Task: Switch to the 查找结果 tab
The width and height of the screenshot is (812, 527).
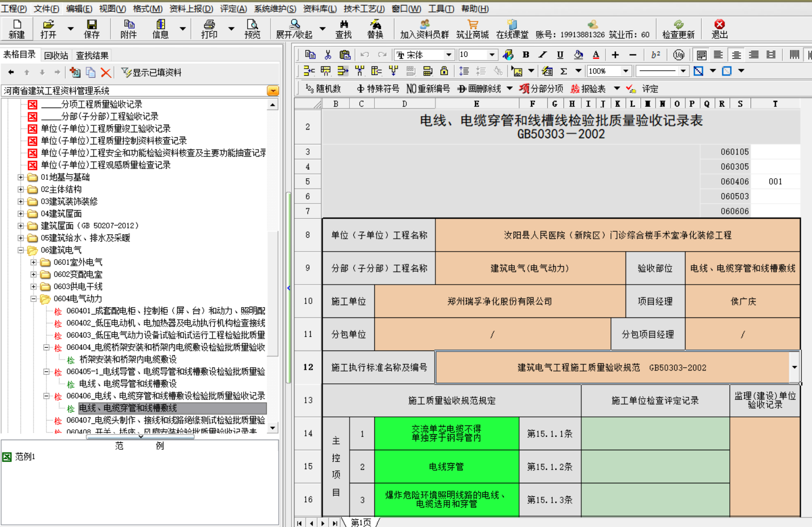Action: pos(92,55)
